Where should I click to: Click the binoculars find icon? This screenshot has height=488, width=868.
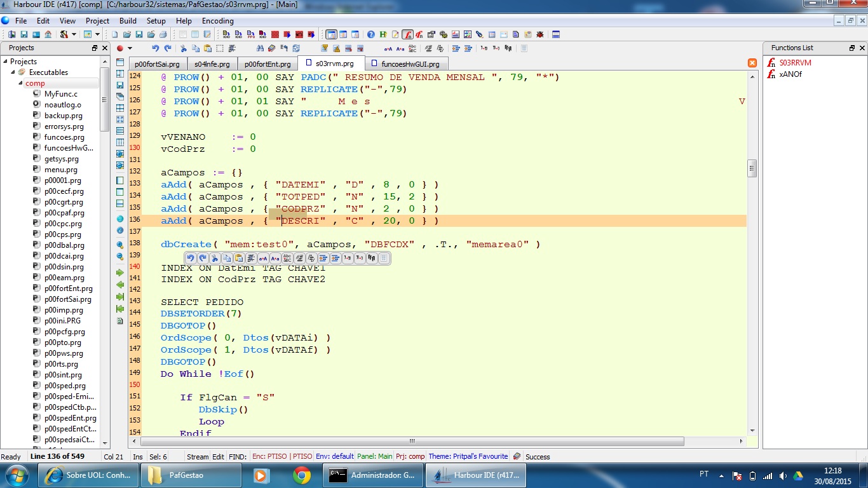pos(261,48)
